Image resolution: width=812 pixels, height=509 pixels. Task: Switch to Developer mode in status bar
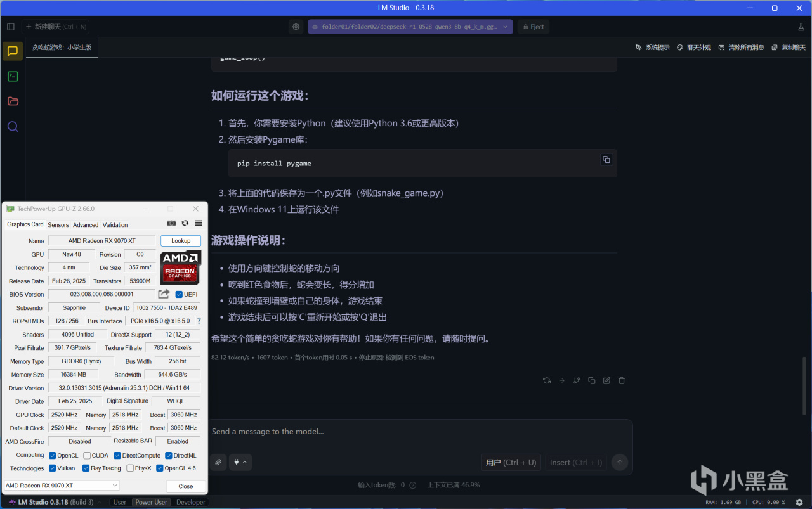pos(191,502)
